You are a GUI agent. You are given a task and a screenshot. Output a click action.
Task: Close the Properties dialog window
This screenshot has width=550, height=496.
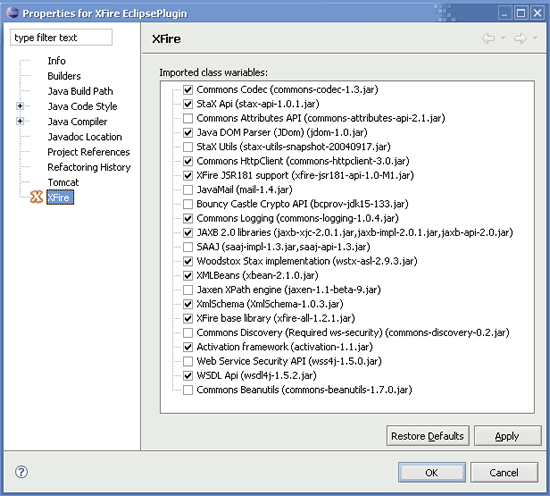[x=537, y=13]
